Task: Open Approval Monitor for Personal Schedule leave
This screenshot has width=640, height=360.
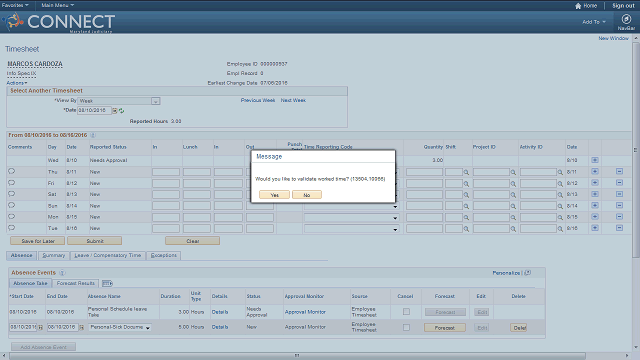Action: click(305, 312)
